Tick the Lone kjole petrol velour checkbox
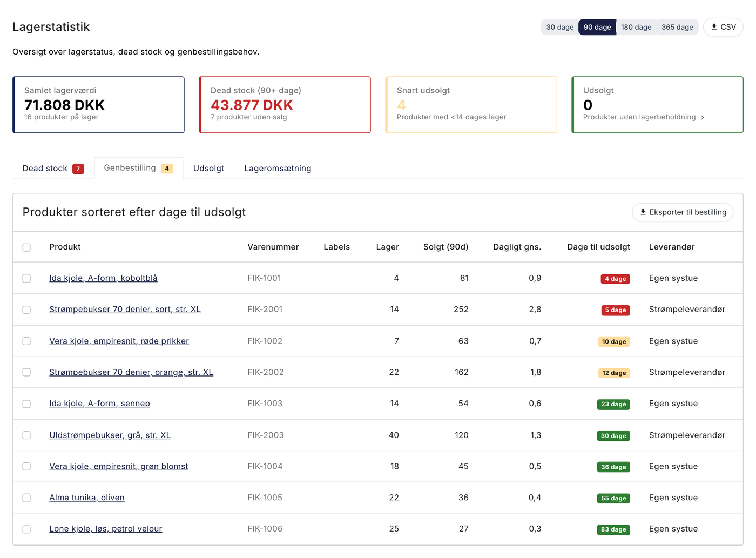756x558 pixels. pyautogui.click(x=26, y=529)
